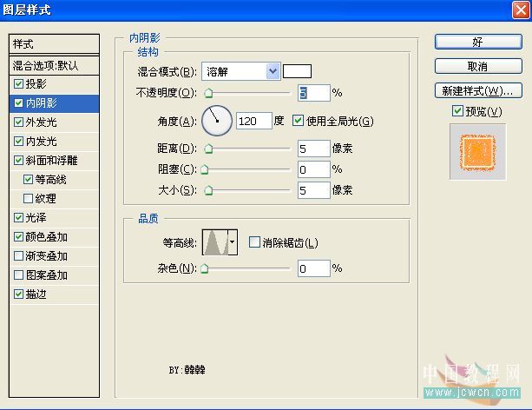This screenshot has height=410, width=532.
Task: Click the contour curve thumbnail
Action: click(215, 242)
